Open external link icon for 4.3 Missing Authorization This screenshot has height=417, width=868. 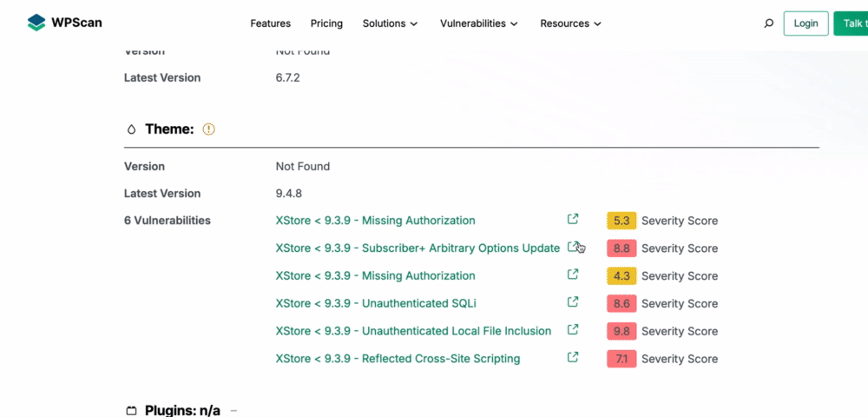click(x=573, y=275)
